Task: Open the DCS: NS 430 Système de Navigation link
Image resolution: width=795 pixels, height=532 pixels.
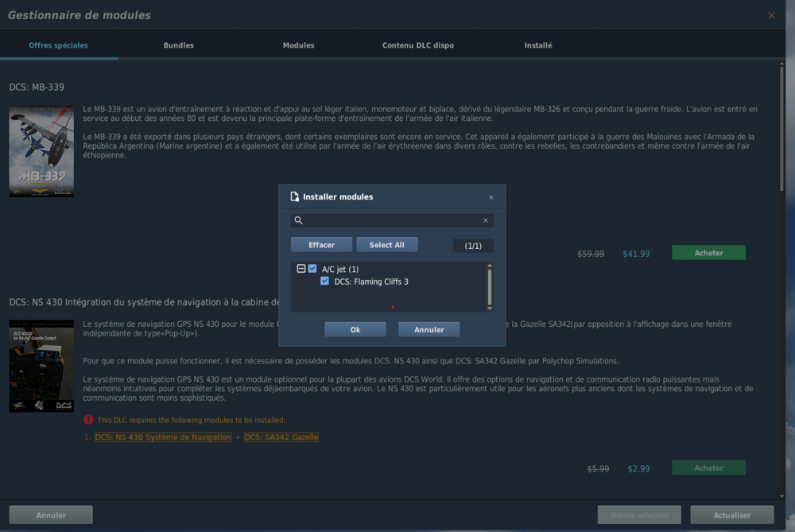Action: pos(163,437)
